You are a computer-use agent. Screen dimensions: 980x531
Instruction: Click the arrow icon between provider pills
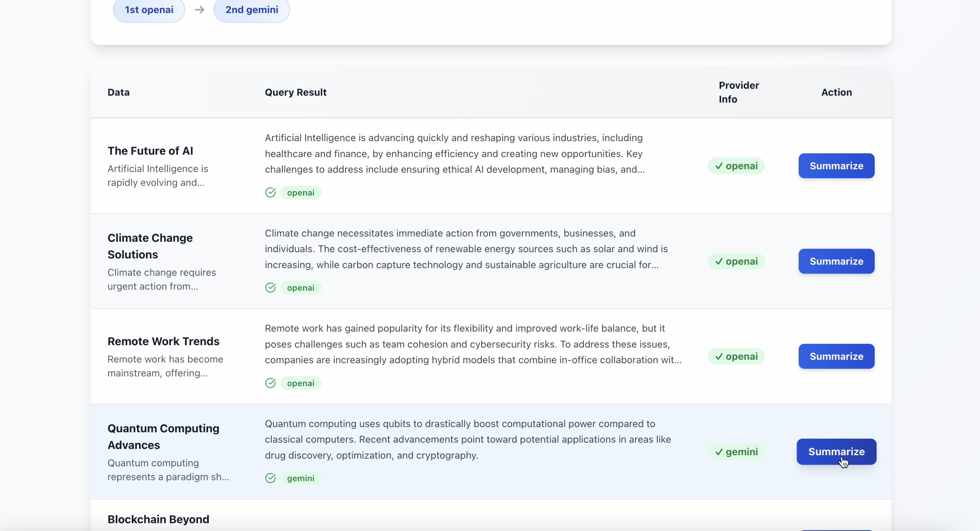tap(200, 10)
